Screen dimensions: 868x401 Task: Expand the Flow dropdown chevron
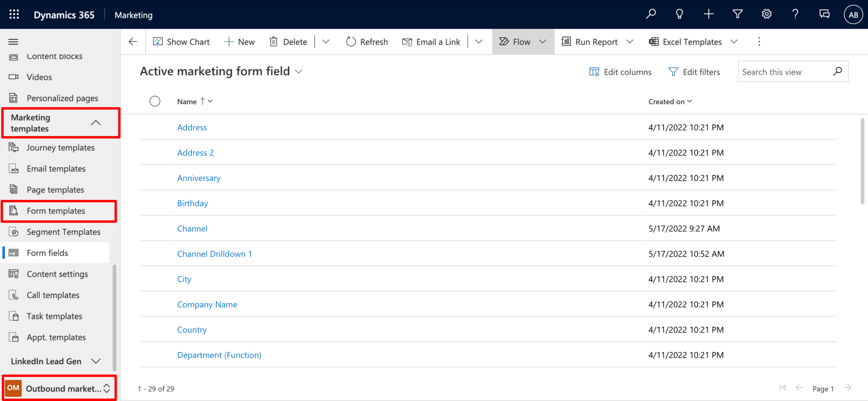pos(543,41)
